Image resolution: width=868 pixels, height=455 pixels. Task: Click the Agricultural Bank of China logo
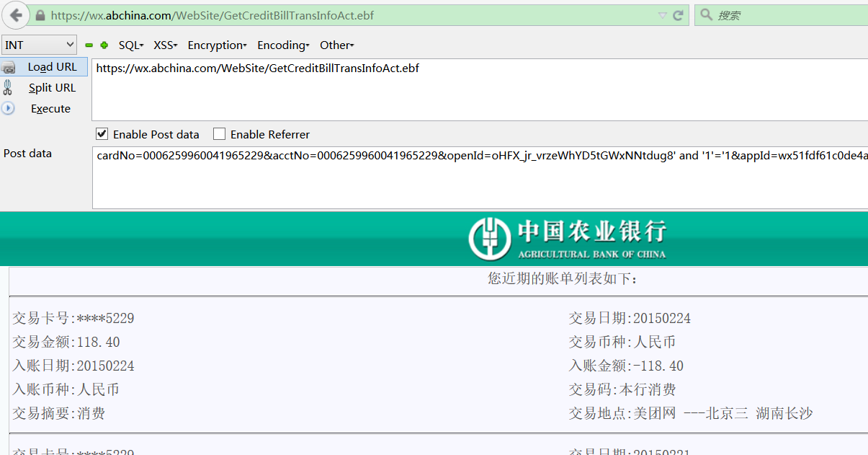point(567,239)
